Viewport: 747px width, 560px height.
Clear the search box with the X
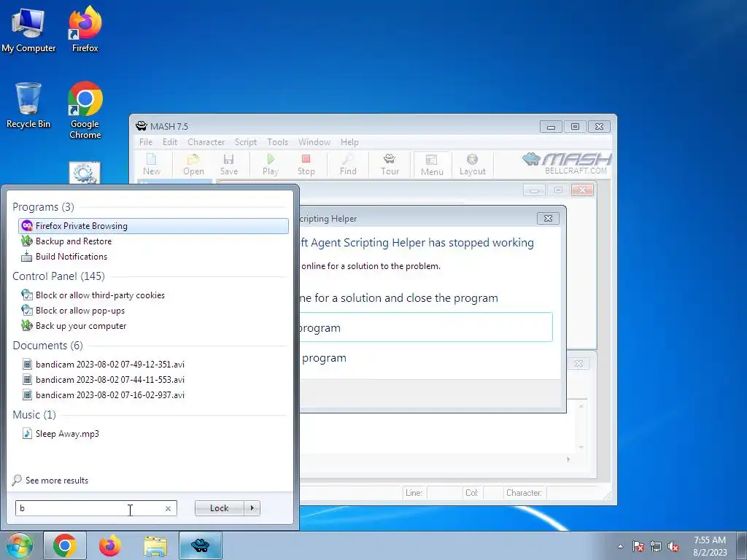coord(168,508)
